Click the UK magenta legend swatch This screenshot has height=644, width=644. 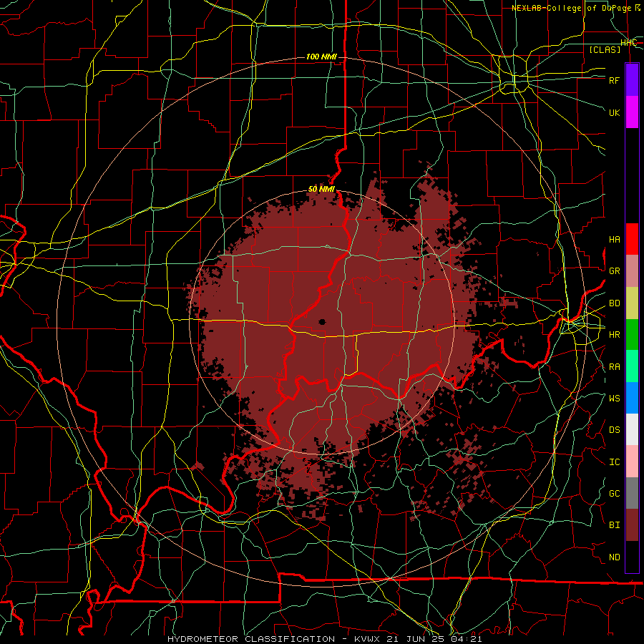coord(632,112)
